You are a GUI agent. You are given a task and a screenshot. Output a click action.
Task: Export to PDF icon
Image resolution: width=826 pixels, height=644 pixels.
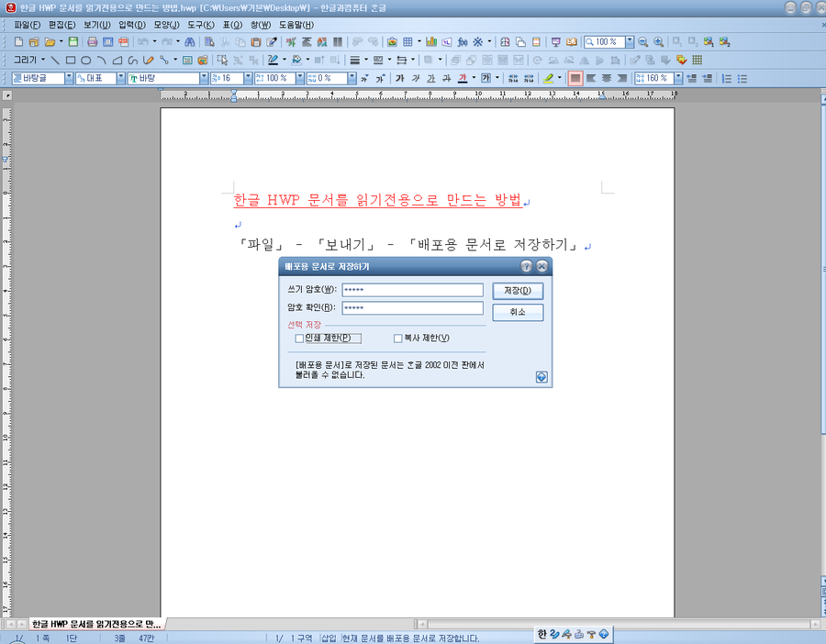(123, 42)
